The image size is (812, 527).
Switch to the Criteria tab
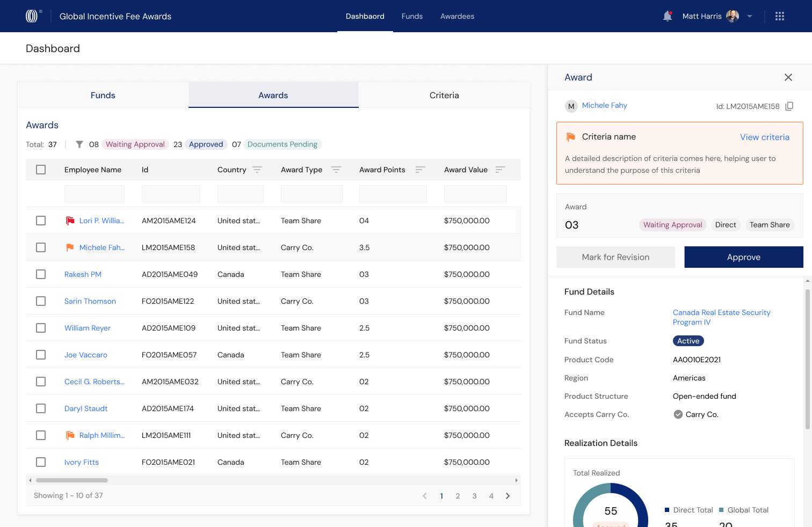[444, 95]
